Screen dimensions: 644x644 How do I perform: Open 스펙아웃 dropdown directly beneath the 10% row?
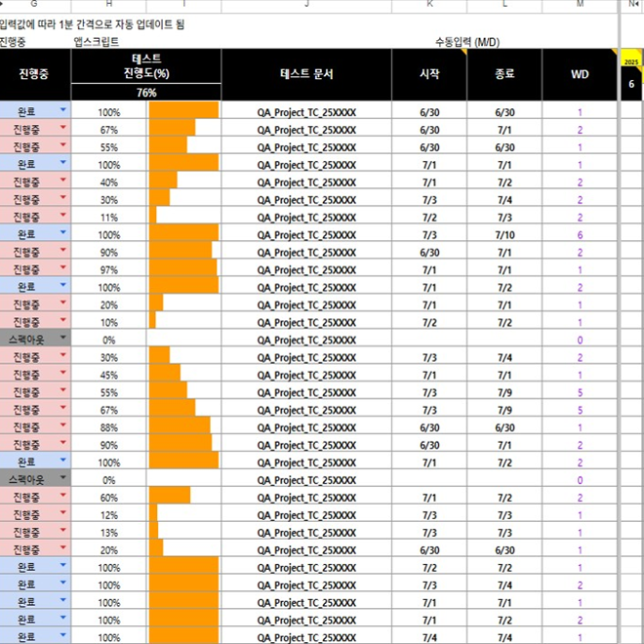(62, 338)
